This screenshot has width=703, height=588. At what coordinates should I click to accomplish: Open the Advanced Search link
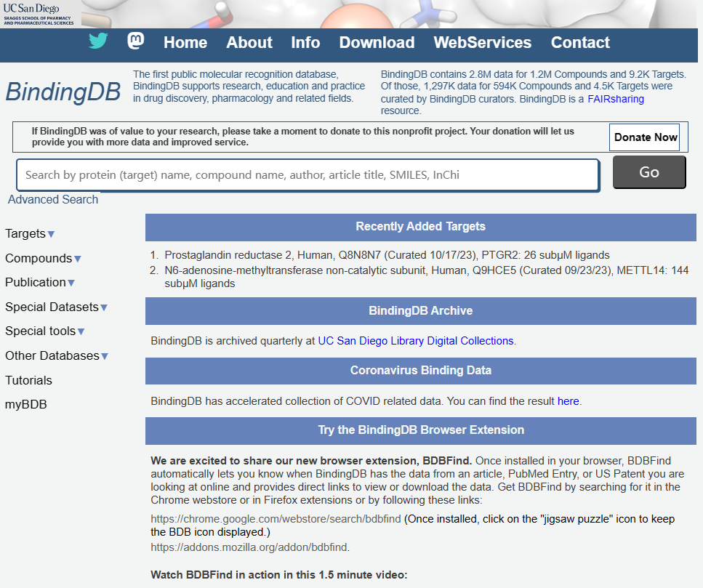point(53,199)
